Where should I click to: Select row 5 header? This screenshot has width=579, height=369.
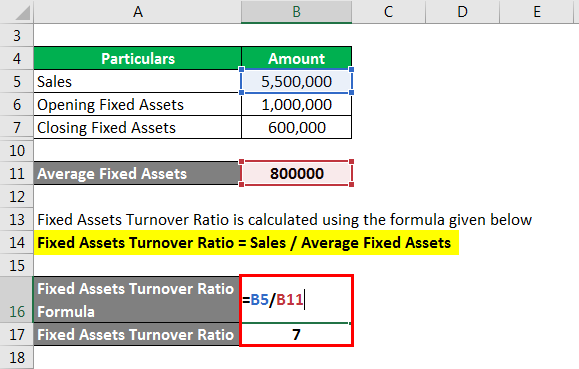click(x=17, y=81)
